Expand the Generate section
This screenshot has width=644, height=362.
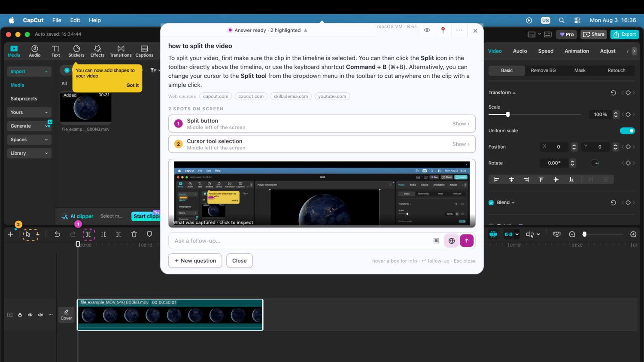(x=29, y=126)
